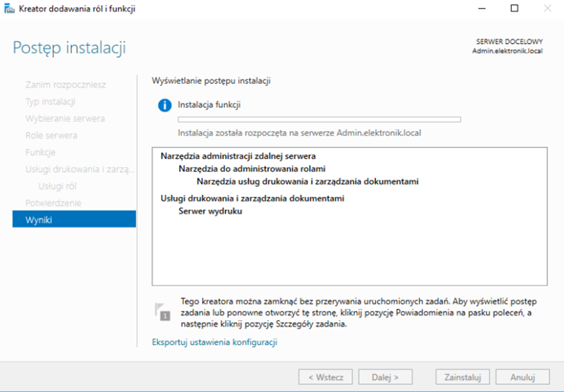The image size is (564, 392).
Task: Click the wizard icon in title bar
Action: pyautogui.click(x=10, y=8)
